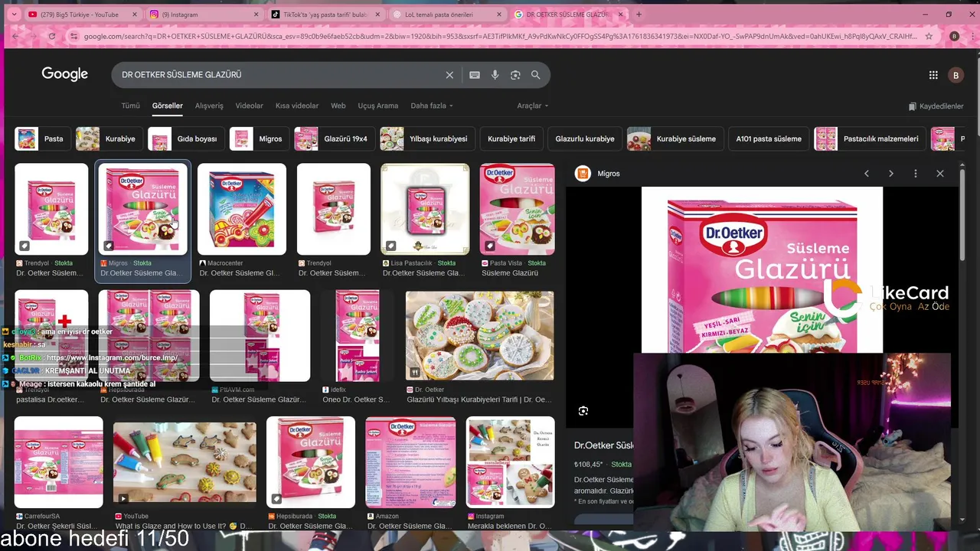The width and height of the screenshot is (980, 551).
Task: Close the Migros image preview panel
Action: [940, 174]
